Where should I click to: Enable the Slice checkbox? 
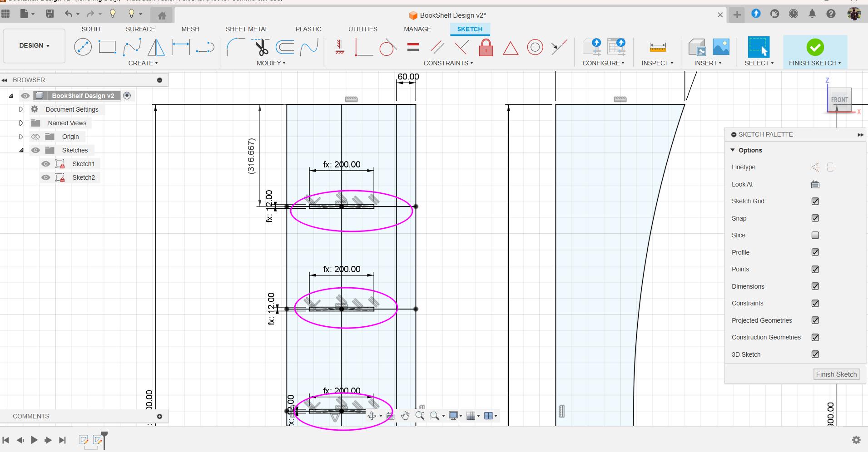click(815, 235)
